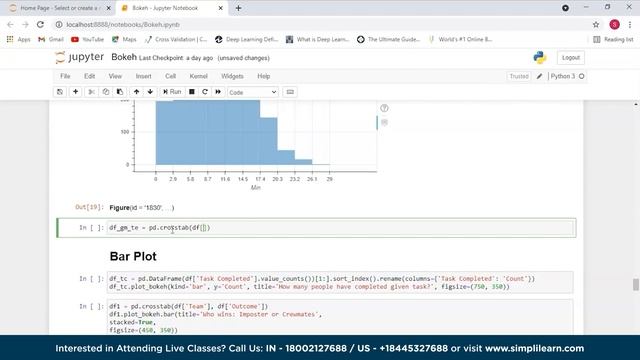640x360 pixels.
Task: Click the Bar Plot heading
Action: [133, 256]
